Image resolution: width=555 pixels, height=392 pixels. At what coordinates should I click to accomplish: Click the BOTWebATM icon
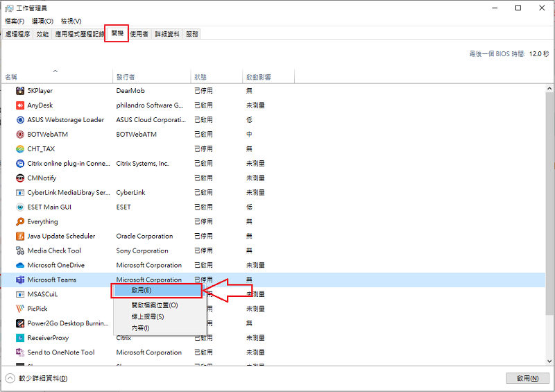tap(20, 134)
